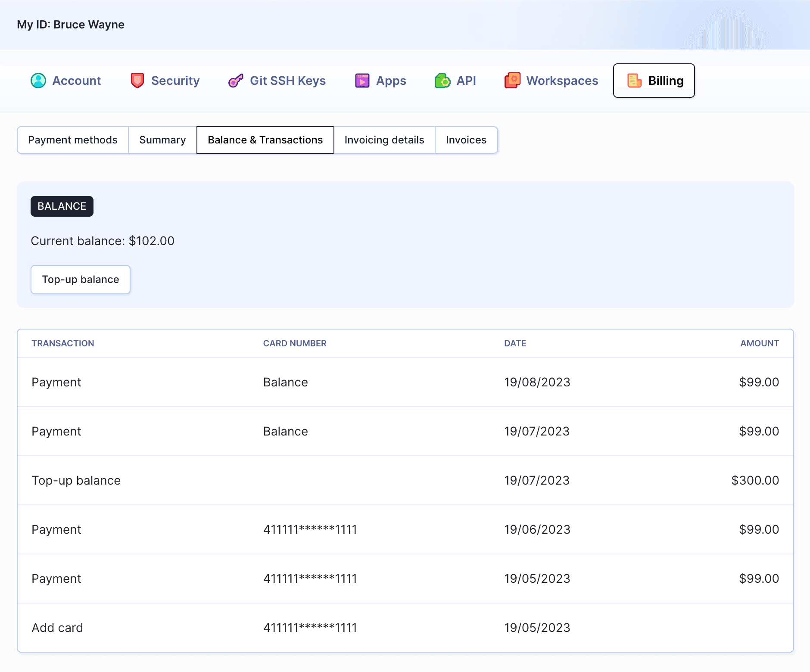Select the Top-up balance $300.00 transaction row

click(405, 480)
